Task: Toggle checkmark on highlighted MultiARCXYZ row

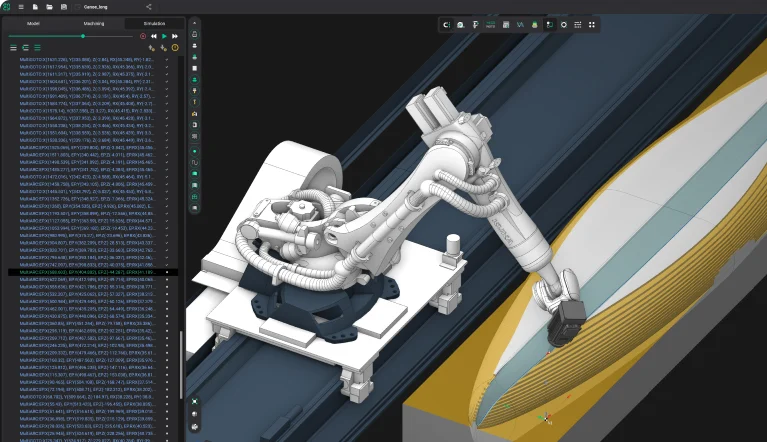Action: point(167,272)
